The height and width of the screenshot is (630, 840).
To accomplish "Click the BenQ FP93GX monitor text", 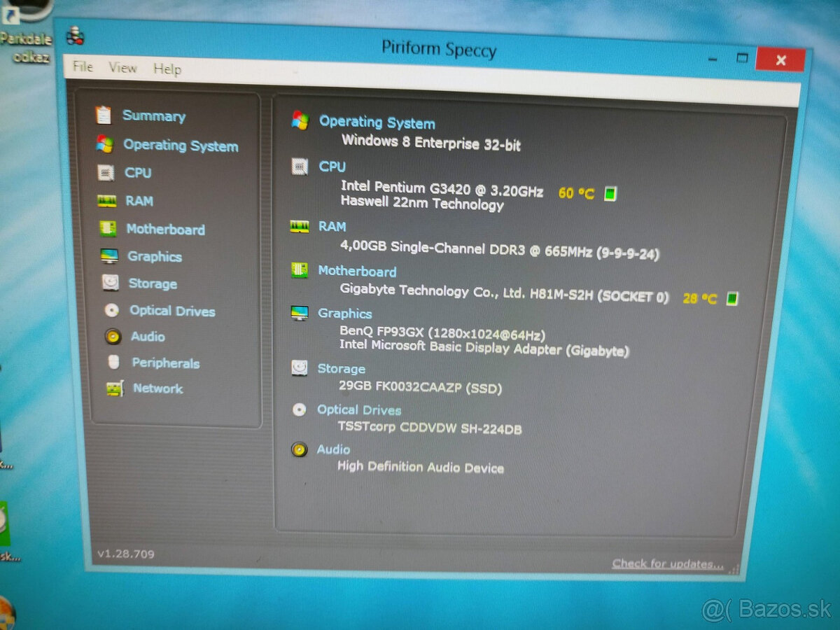I will coord(442,333).
